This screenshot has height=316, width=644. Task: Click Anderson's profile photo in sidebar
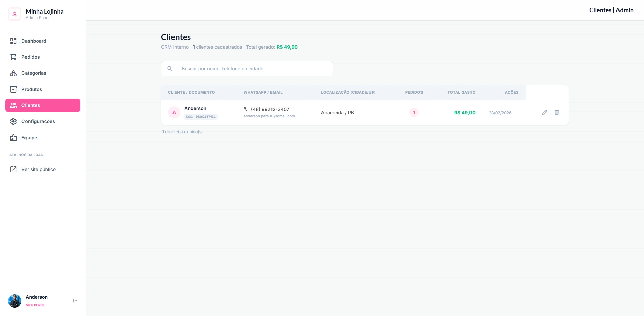pos(15,301)
